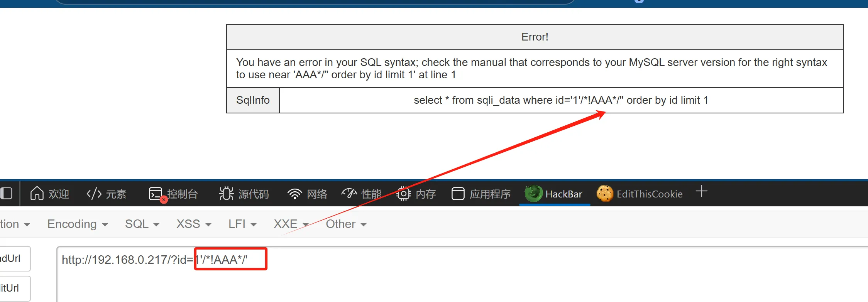Click into the HackBar URL input field
The height and width of the screenshot is (302, 868).
coord(462,274)
